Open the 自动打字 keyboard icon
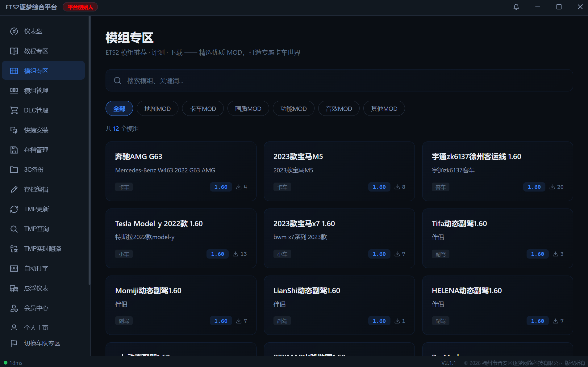This screenshot has width=588, height=367. point(14,268)
